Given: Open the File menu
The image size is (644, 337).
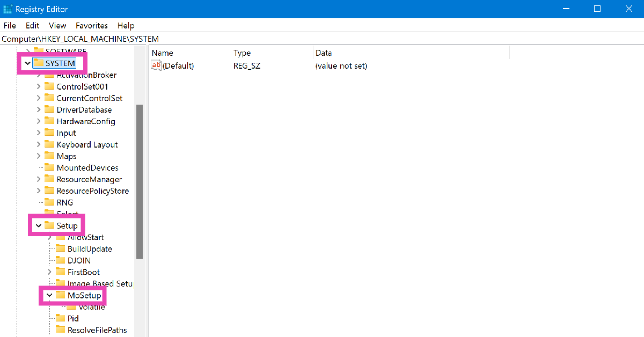Looking at the screenshot, I should coord(10,25).
